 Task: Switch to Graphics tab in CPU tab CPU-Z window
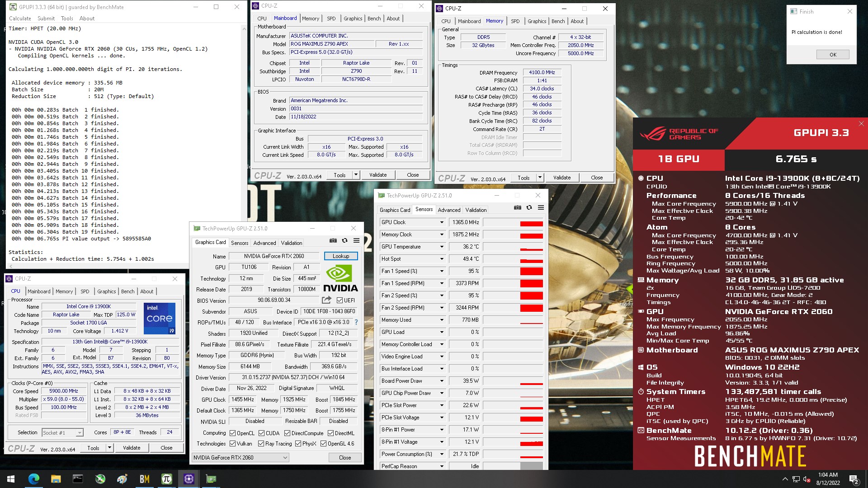[107, 291]
